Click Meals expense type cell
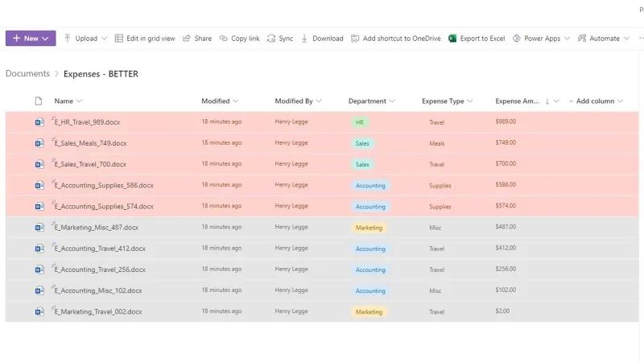This screenshot has width=644, height=362. 436,143
